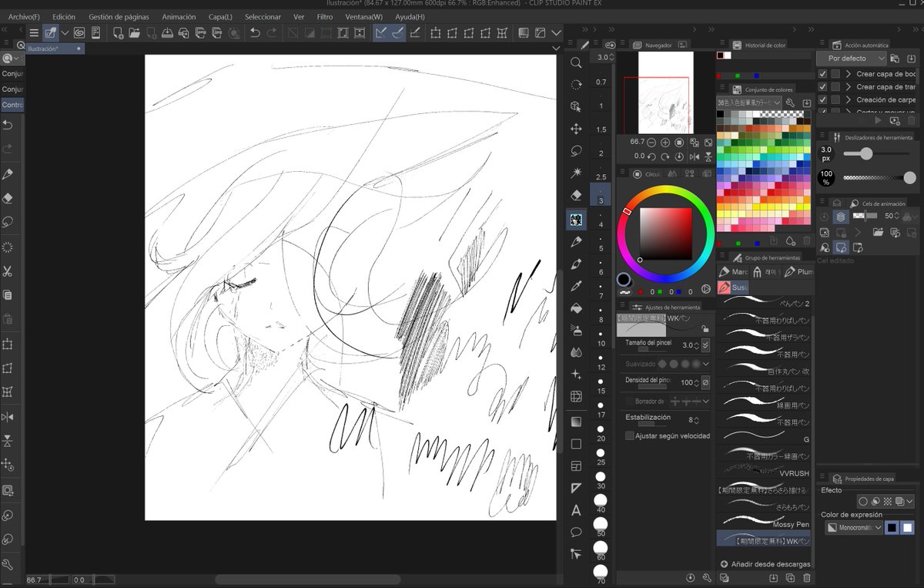Toggle the animation cel layers button
The height and width of the screenshot is (588, 924).
point(841,217)
